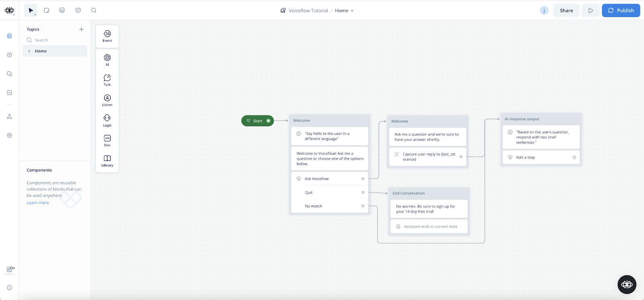
Task: Open the Voiceflow logo menu
Action: 10,10
